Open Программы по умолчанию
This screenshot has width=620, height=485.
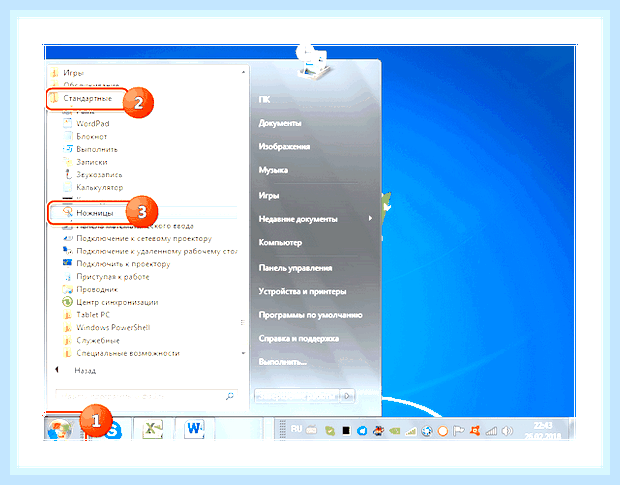310,315
